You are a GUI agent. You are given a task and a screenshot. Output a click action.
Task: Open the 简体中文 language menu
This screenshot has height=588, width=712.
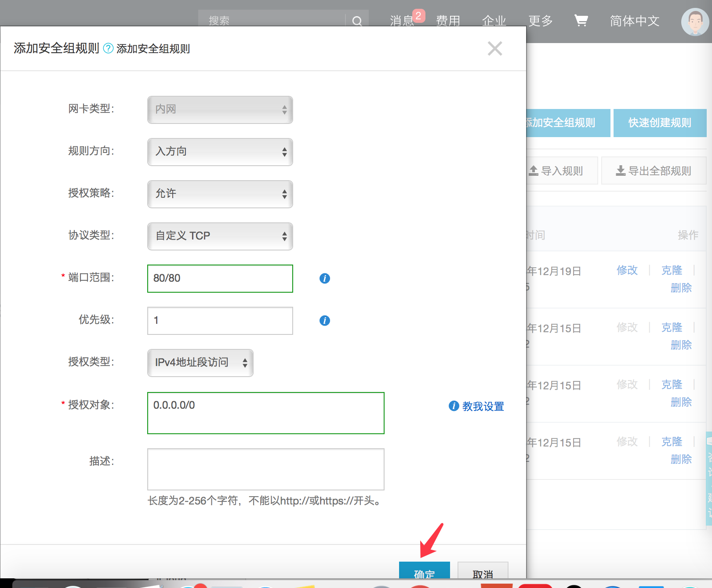click(634, 21)
